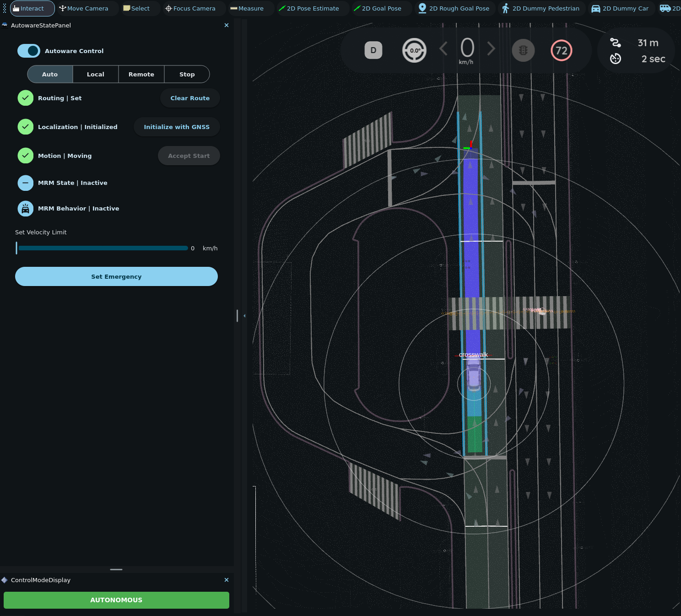Viewport: 681px width, 616px height.
Task: Click the left turn signal chevron
Action: click(x=443, y=49)
